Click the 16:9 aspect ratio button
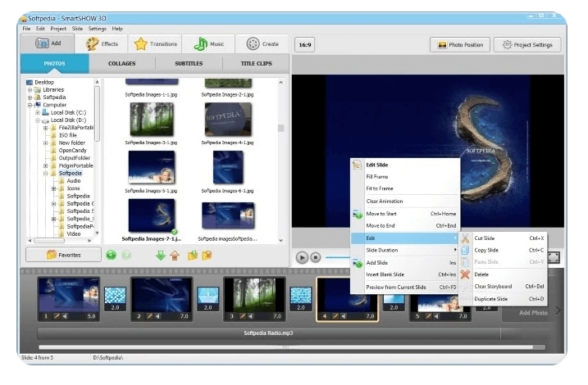Screen dimensions: 588x385 click(x=305, y=45)
